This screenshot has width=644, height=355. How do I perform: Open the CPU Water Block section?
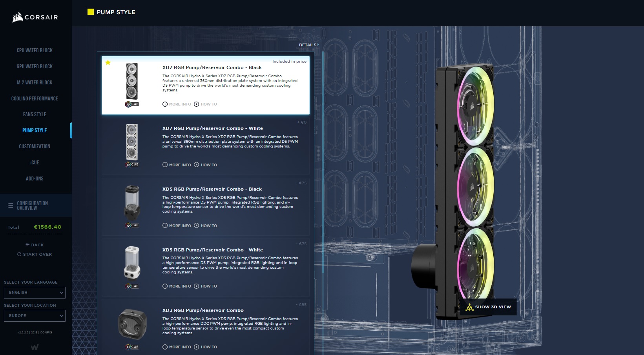pyautogui.click(x=35, y=50)
